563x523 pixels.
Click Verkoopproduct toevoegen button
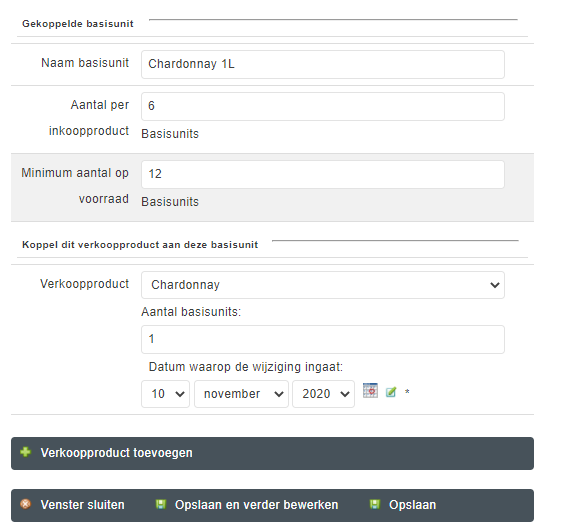tap(272, 453)
